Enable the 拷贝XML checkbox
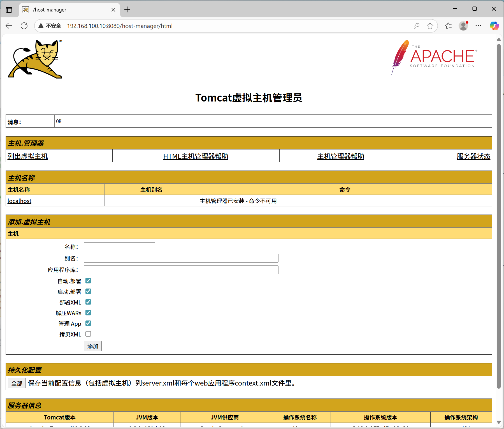The width and height of the screenshot is (504, 429). coord(88,334)
